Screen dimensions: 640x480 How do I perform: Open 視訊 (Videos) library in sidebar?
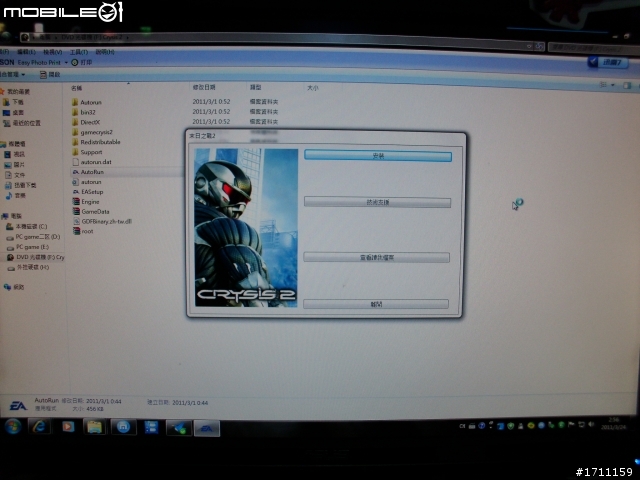coord(15,154)
